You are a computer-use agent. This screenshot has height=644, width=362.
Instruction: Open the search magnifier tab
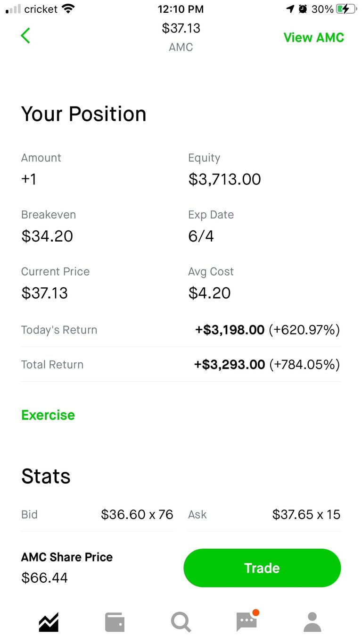click(x=181, y=622)
